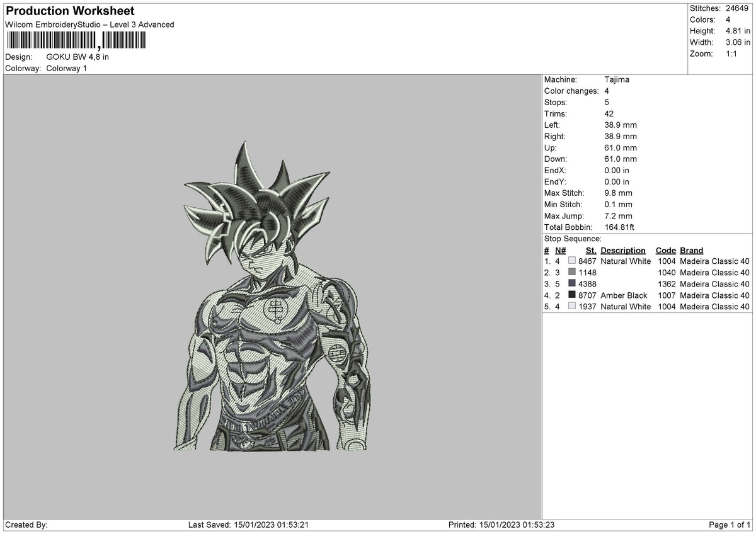Click the Right value 38.9 mm
Image resolution: width=756 pixels, height=534 pixels.
coord(621,136)
